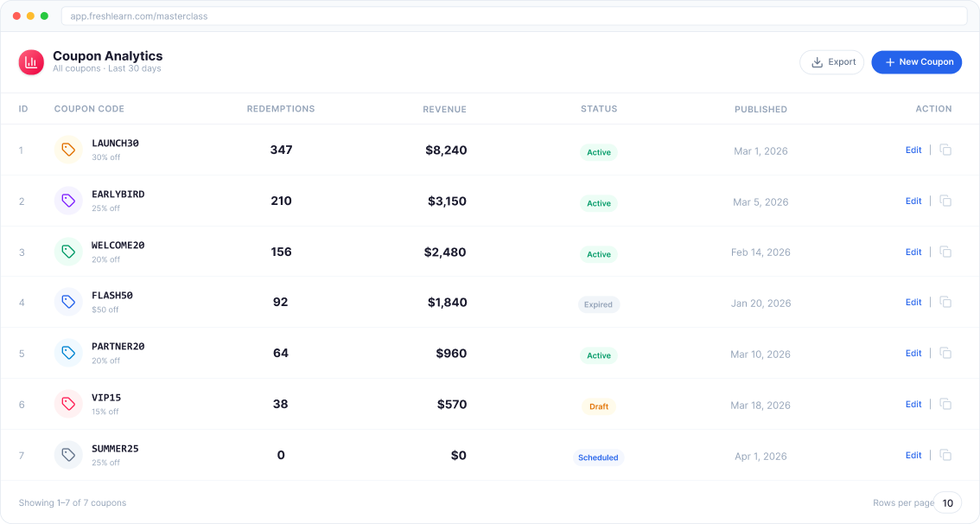The height and width of the screenshot is (524, 980).
Task: Open the Rows per page selector showing 10
Action: tap(947, 502)
